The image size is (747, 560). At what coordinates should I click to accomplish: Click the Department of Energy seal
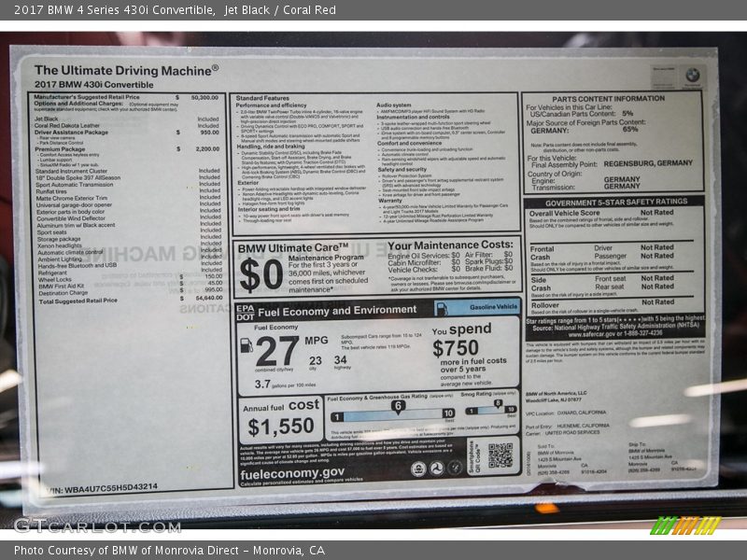coord(455,469)
